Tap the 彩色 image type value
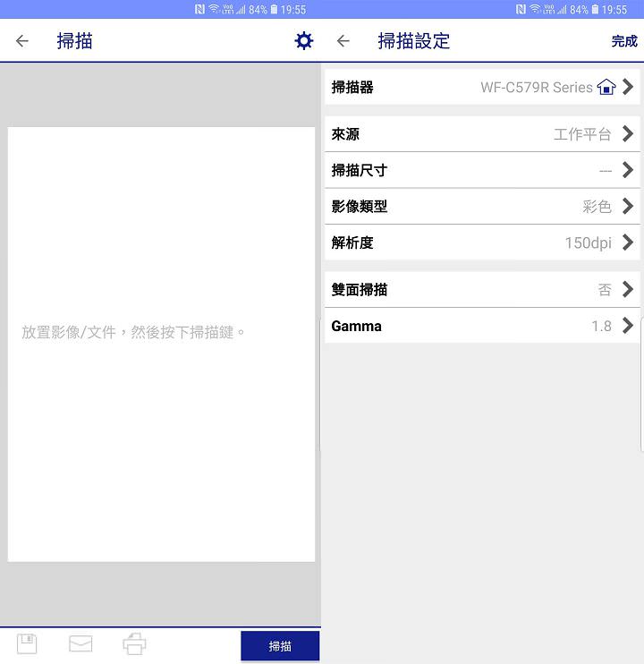This screenshot has height=664, width=644. click(x=597, y=207)
